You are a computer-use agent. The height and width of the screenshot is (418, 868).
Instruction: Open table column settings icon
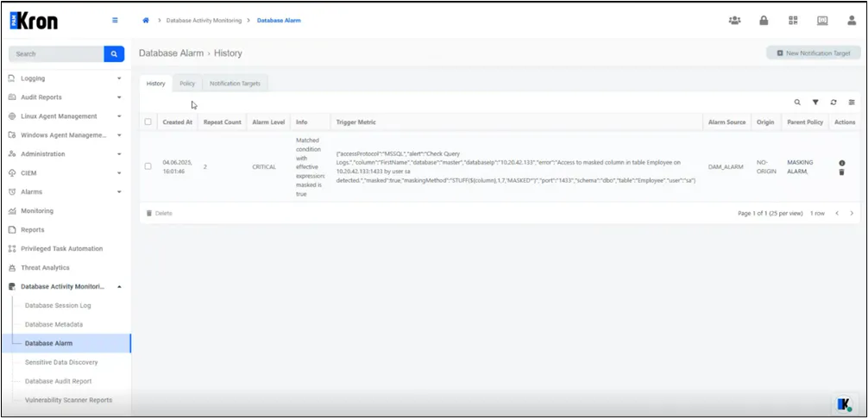852,103
